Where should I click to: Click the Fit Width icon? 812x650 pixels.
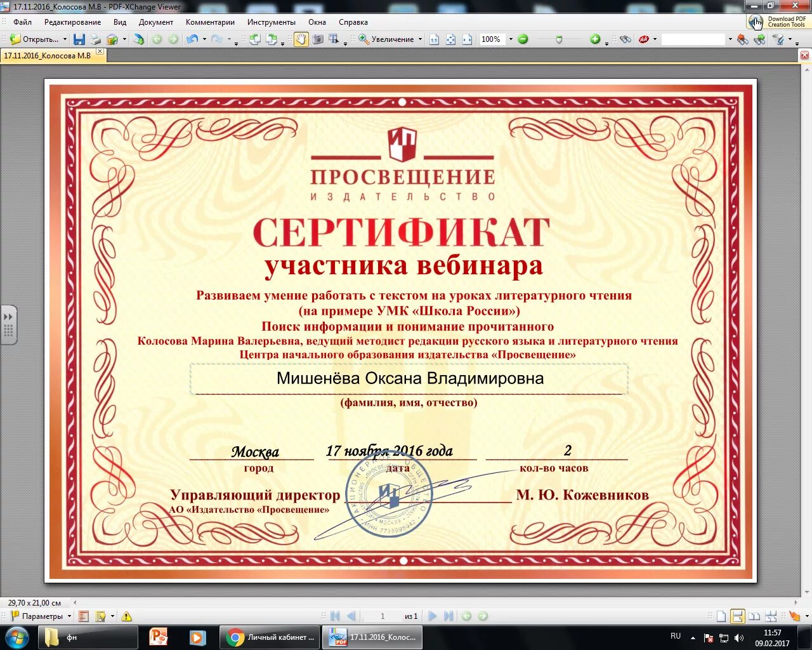(467, 39)
